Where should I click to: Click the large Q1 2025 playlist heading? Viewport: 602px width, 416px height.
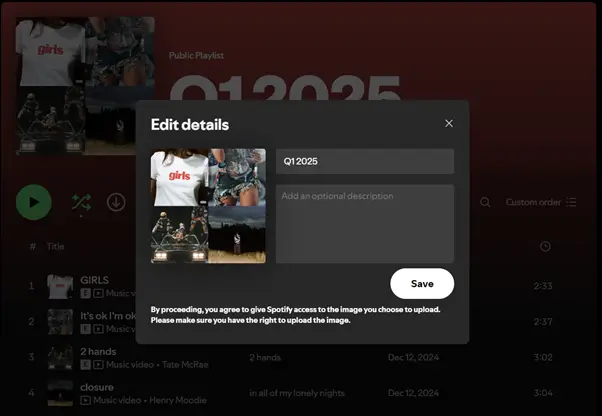[x=286, y=87]
